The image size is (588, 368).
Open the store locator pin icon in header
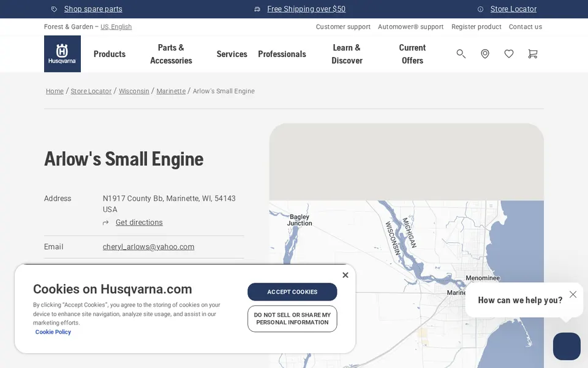click(x=485, y=54)
